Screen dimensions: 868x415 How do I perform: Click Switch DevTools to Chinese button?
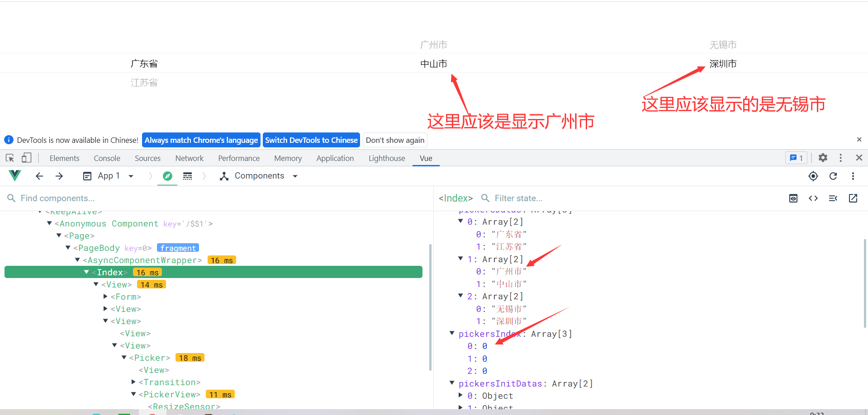point(311,140)
